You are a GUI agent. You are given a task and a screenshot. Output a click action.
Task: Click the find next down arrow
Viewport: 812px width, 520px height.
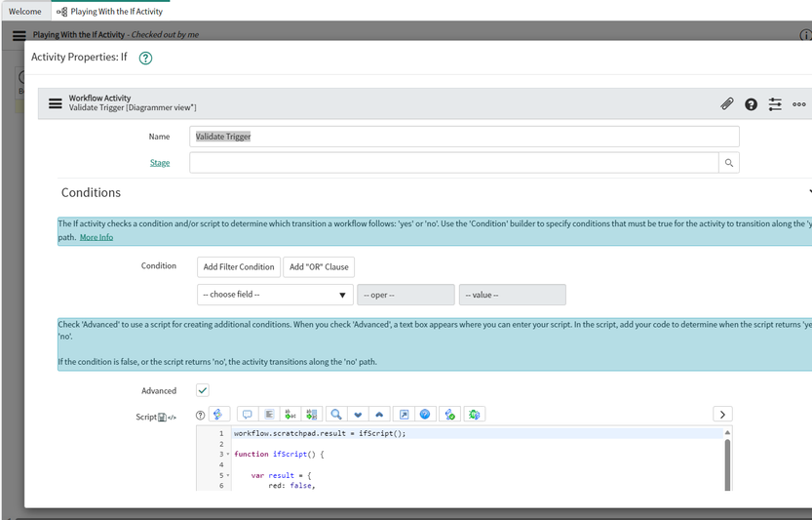pos(358,415)
